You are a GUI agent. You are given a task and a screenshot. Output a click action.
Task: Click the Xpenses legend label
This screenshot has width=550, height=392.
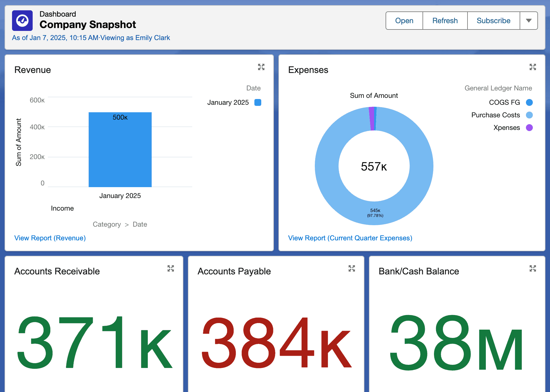tap(506, 128)
